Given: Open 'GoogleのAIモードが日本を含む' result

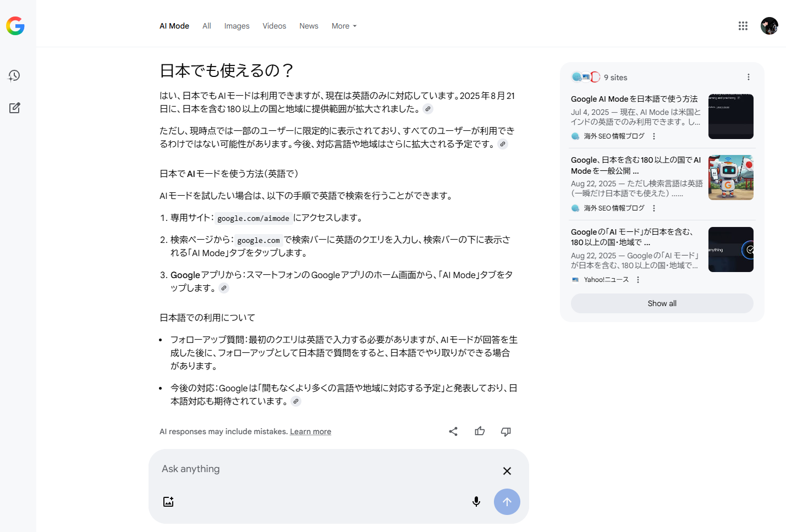Looking at the screenshot, I should (633, 237).
